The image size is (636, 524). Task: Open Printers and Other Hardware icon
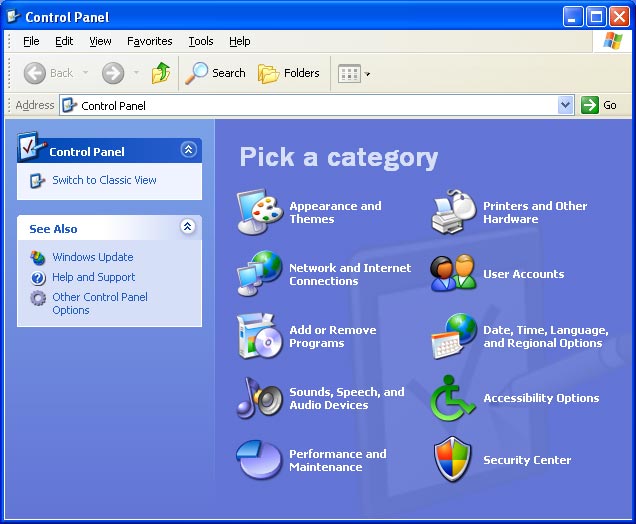click(x=453, y=212)
